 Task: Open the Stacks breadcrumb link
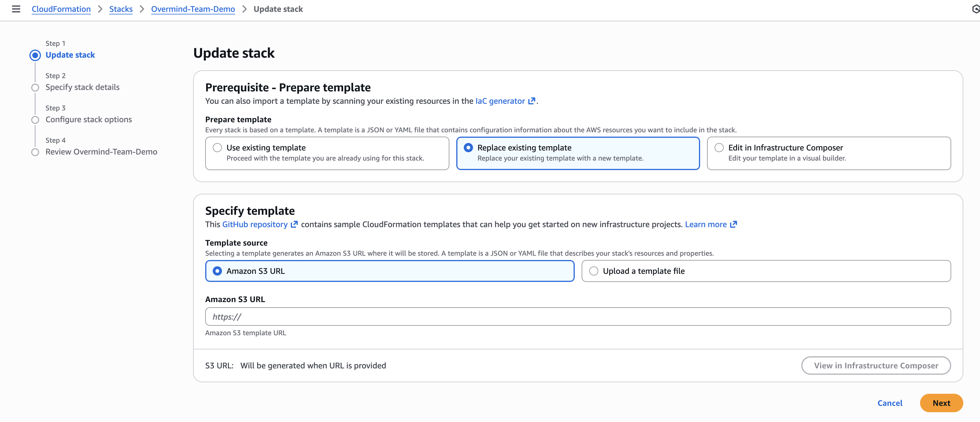pyautogui.click(x=120, y=9)
